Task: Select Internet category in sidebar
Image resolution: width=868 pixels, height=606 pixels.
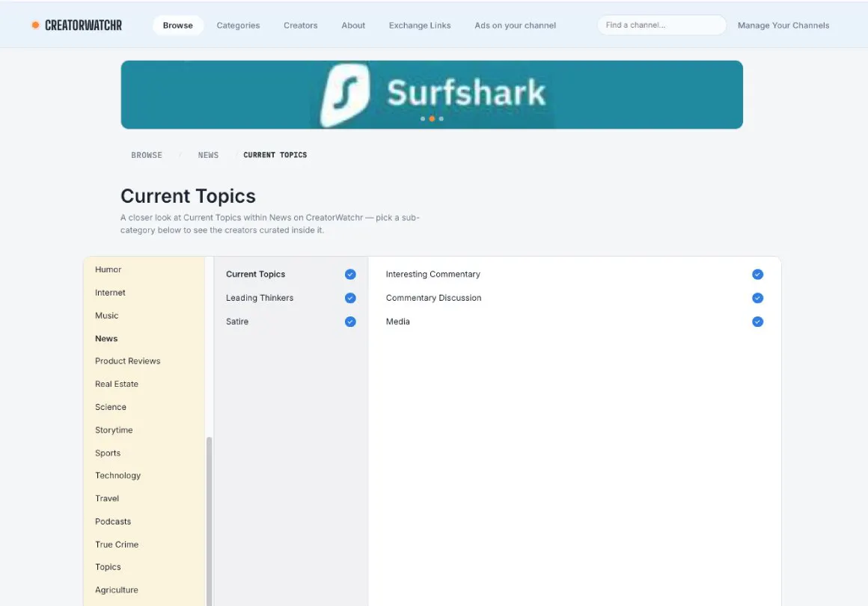Action: [110, 293]
